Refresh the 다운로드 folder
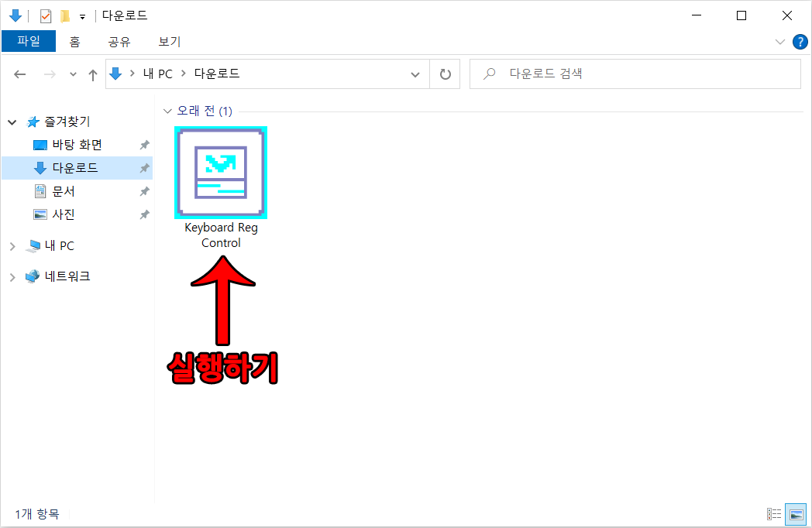Image resolution: width=812 pixels, height=528 pixels. pos(445,74)
